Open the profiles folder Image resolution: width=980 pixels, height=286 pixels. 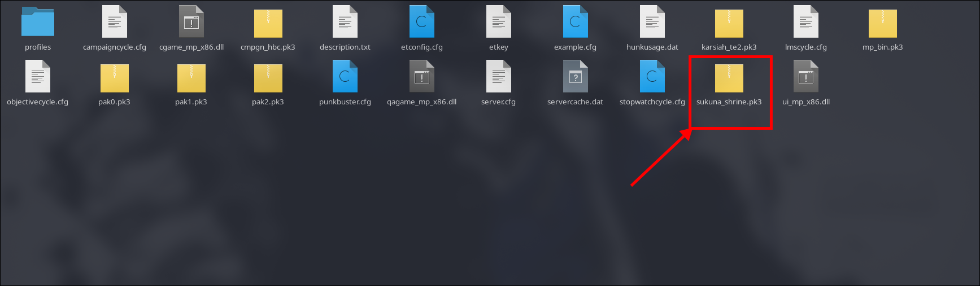click(x=38, y=22)
